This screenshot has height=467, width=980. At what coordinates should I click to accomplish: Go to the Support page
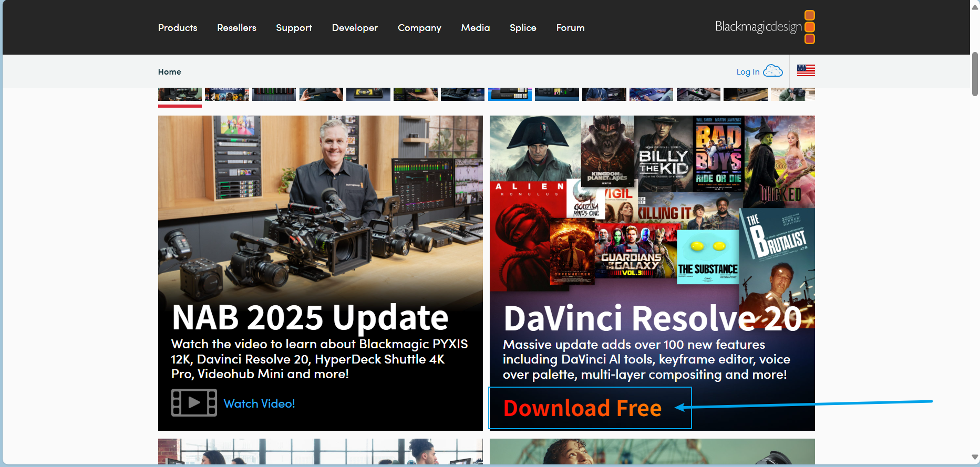[x=294, y=28]
